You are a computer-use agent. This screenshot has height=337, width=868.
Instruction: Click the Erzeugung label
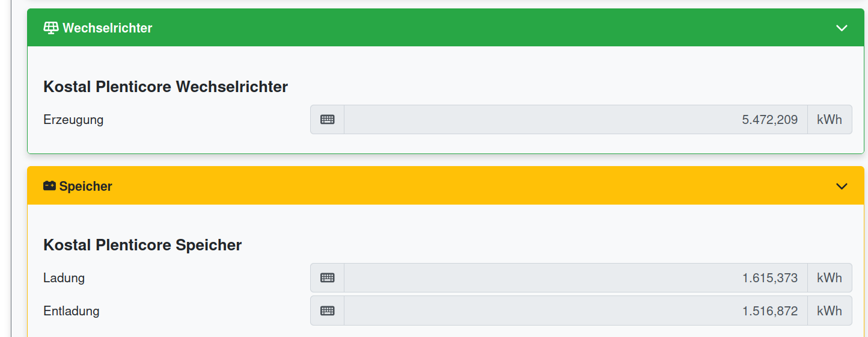[x=73, y=120]
